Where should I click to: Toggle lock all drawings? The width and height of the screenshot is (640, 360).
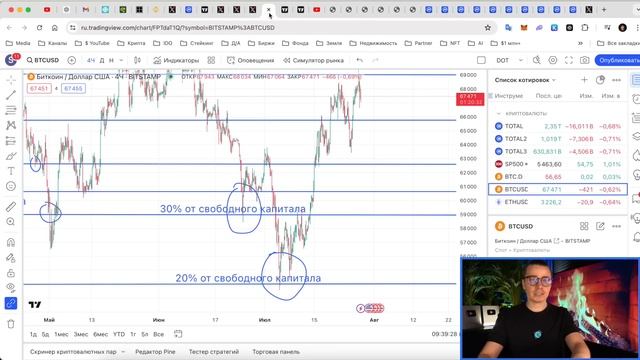click(11, 273)
